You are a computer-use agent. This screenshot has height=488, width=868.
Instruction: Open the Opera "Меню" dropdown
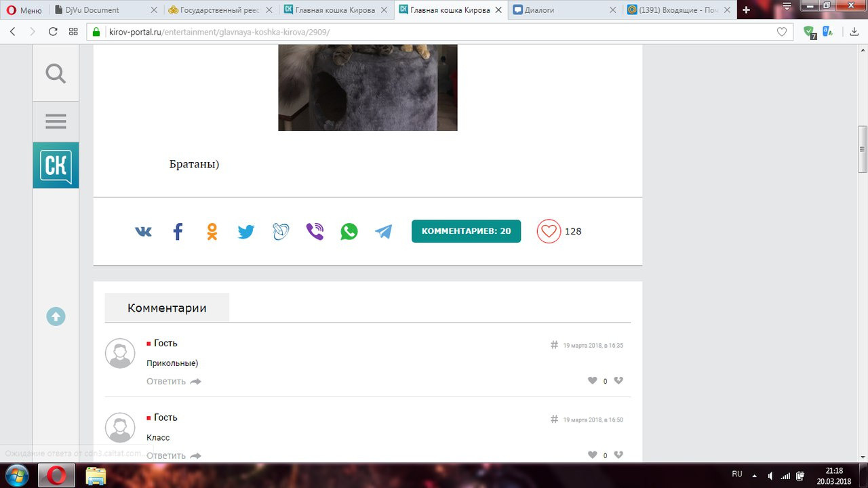pyautogui.click(x=24, y=10)
